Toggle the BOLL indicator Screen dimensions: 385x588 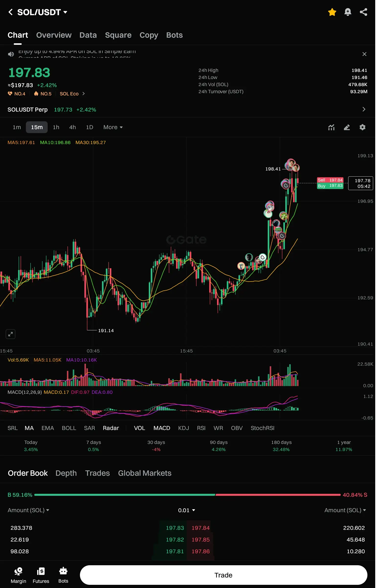[x=69, y=428]
